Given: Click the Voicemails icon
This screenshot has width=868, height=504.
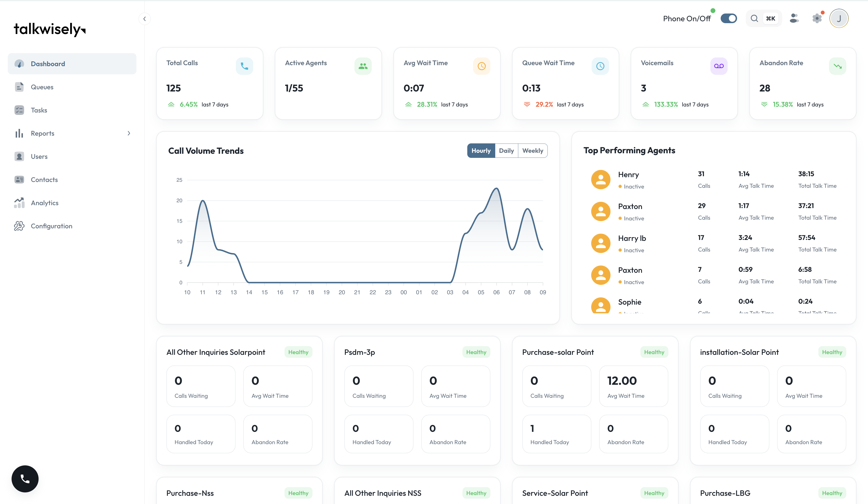Looking at the screenshot, I should 719,66.
